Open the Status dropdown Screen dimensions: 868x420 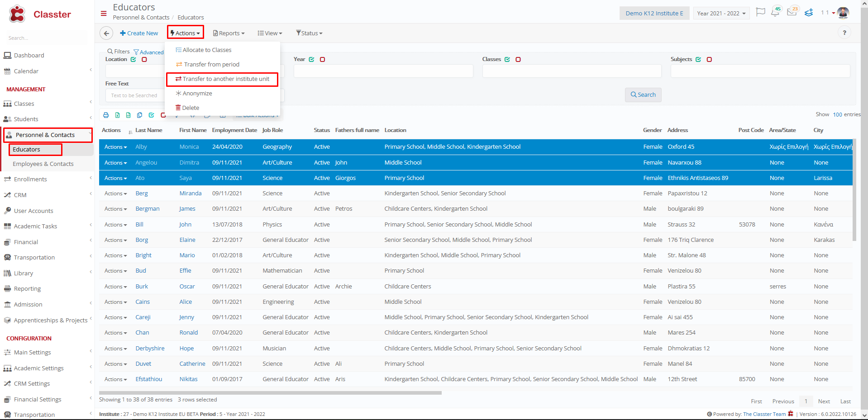pyautogui.click(x=309, y=33)
